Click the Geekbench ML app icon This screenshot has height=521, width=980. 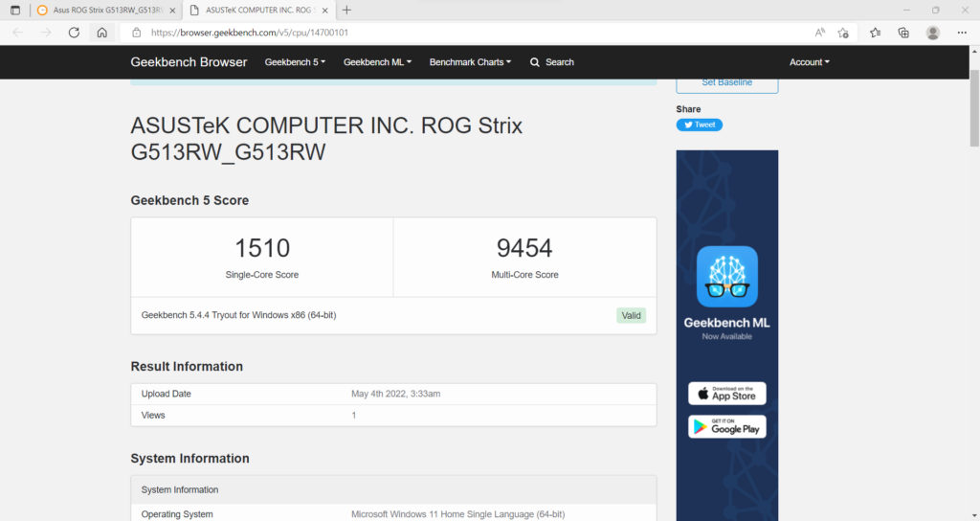pos(727,277)
